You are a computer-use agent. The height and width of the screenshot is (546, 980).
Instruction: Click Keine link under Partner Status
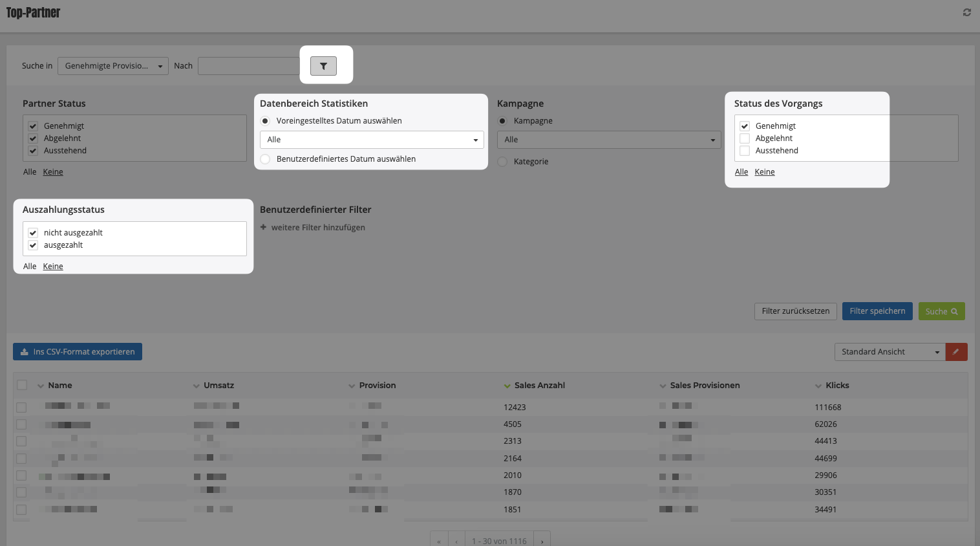[x=53, y=172]
